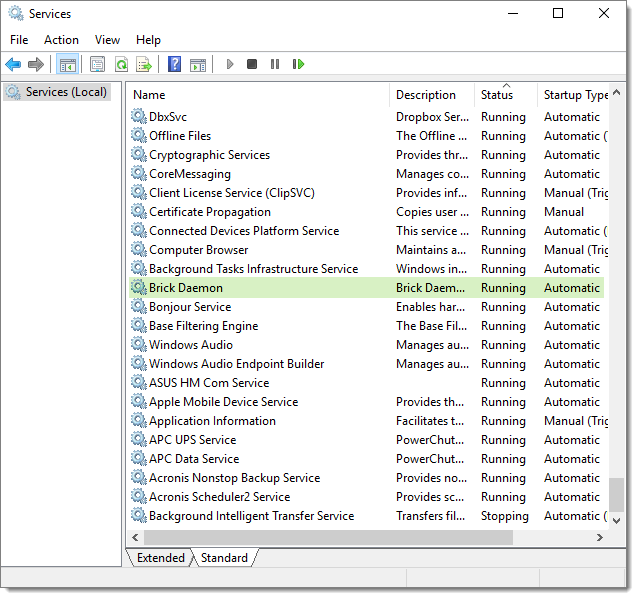Click the Services title bar icon
This screenshot has height=598, width=637.
coord(16,13)
